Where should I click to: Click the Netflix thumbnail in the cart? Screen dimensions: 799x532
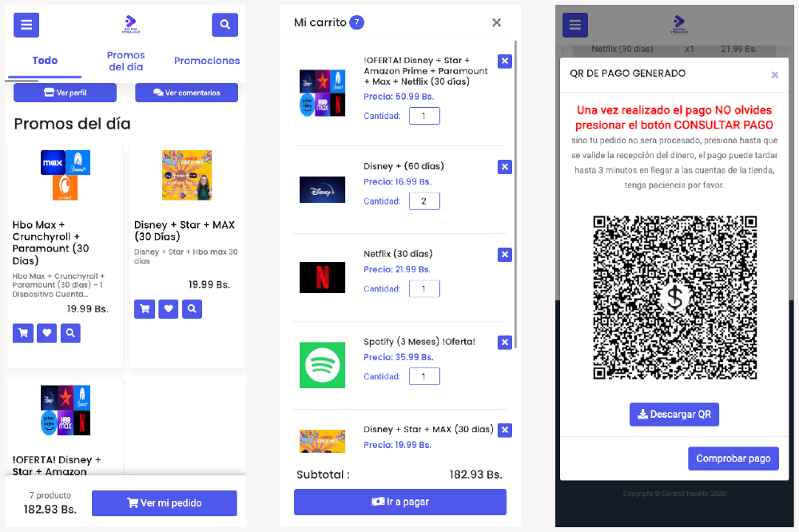[322, 278]
